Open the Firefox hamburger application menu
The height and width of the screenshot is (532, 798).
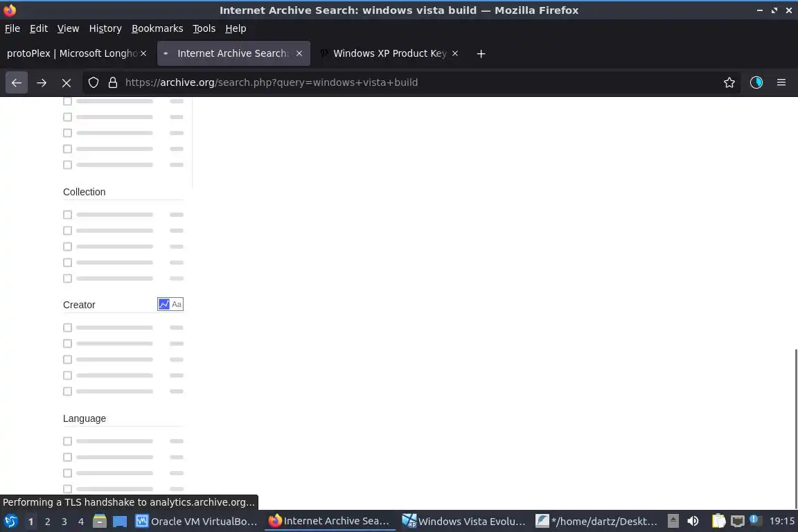click(781, 82)
